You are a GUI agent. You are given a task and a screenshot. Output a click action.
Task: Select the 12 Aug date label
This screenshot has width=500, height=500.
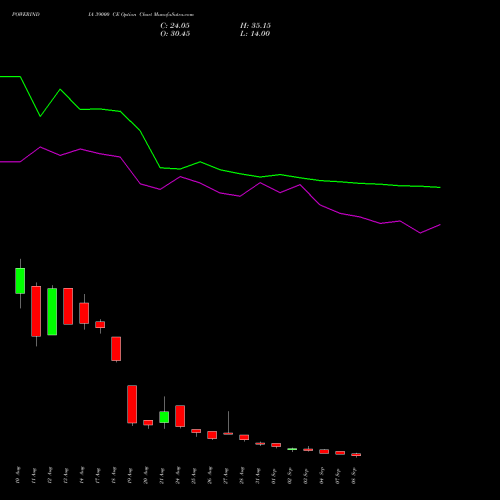(50, 475)
